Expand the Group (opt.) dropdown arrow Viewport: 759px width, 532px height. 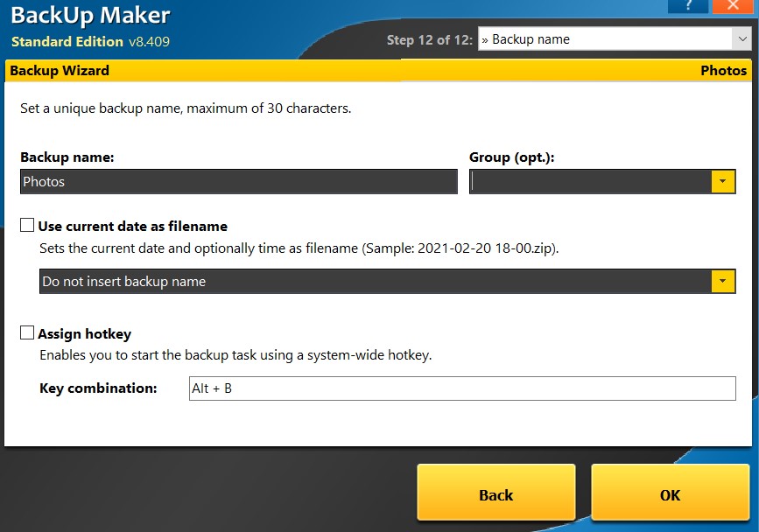point(723,182)
